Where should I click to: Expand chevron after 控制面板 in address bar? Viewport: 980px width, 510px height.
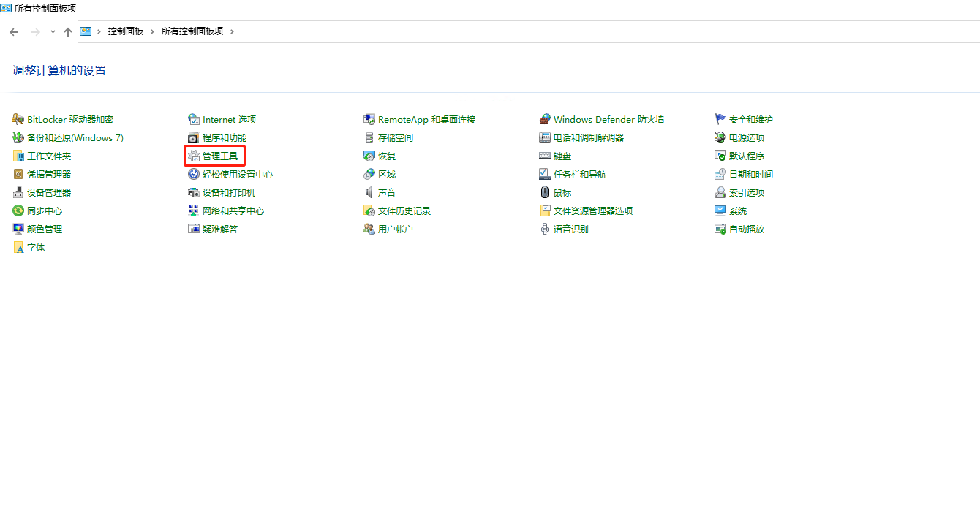(153, 31)
